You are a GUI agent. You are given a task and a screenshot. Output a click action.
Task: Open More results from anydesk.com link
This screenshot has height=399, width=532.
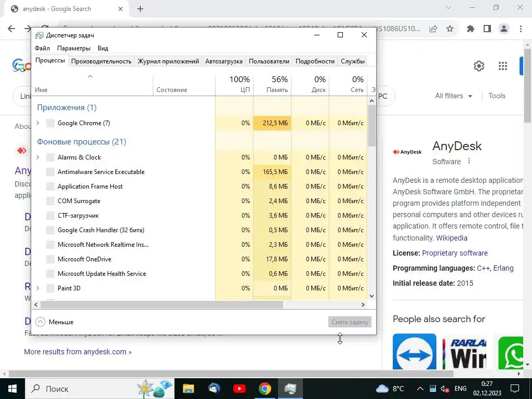[78, 352]
